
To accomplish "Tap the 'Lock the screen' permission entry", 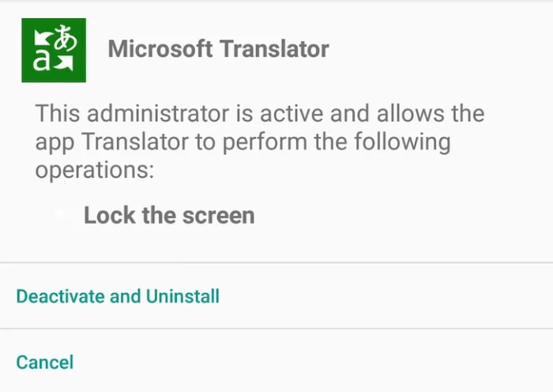I will tap(168, 215).
